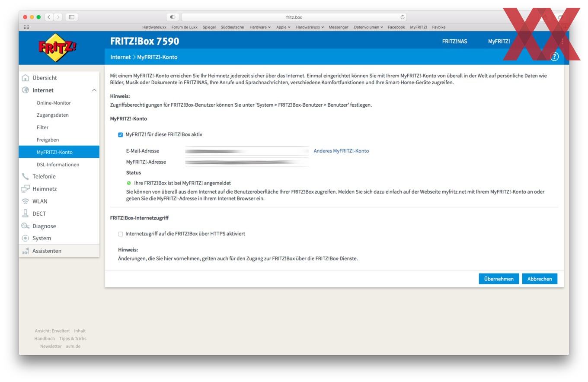
Task: Click the Internet globe icon
Action: (26, 90)
